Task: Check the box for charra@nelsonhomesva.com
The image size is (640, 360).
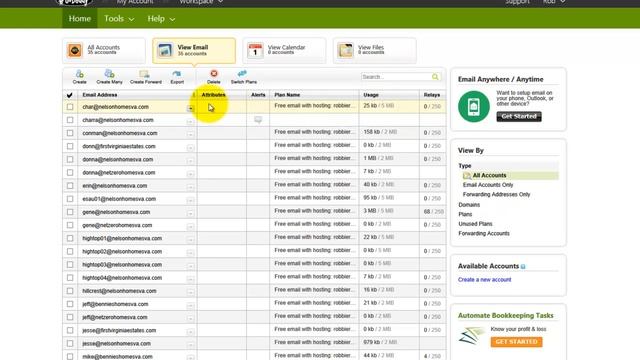Action: click(x=70, y=120)
